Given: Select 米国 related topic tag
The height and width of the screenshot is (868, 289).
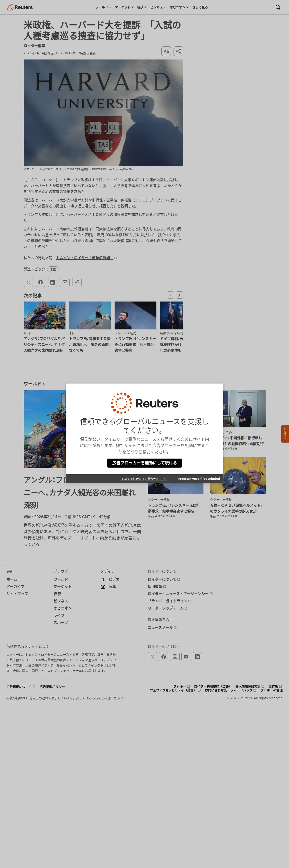Looking at the screenshot, I should [x=53, y=269].
